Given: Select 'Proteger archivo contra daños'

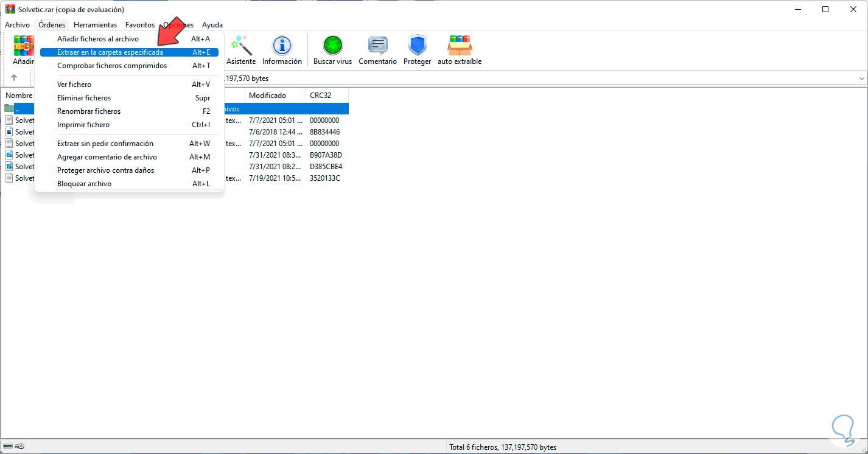Looking at the screenshot, I should pos(129,170).
